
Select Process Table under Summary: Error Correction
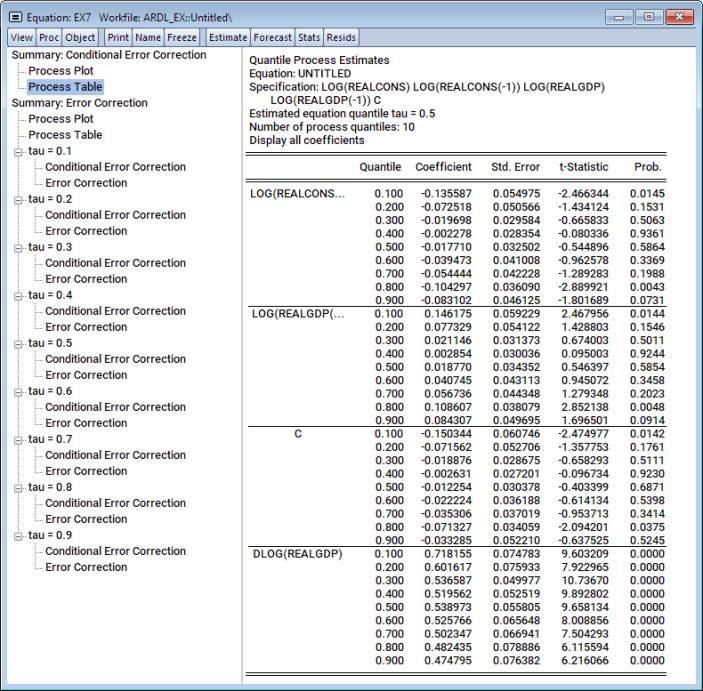(65, 135)
